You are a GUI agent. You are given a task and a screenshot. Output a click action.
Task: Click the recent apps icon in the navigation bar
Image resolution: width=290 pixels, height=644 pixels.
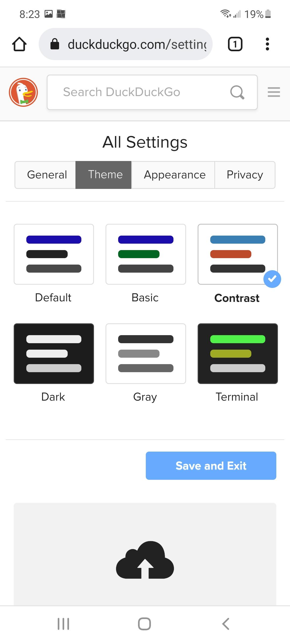point(63,624)
